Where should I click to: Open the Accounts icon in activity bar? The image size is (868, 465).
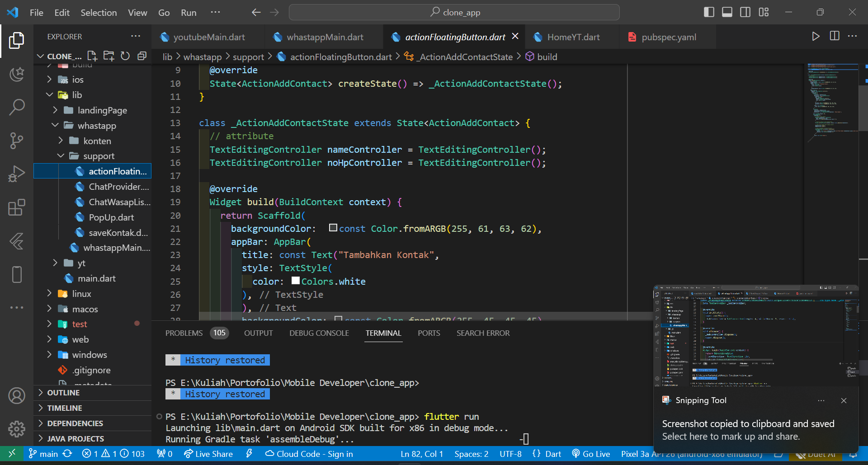click(17, 396)
